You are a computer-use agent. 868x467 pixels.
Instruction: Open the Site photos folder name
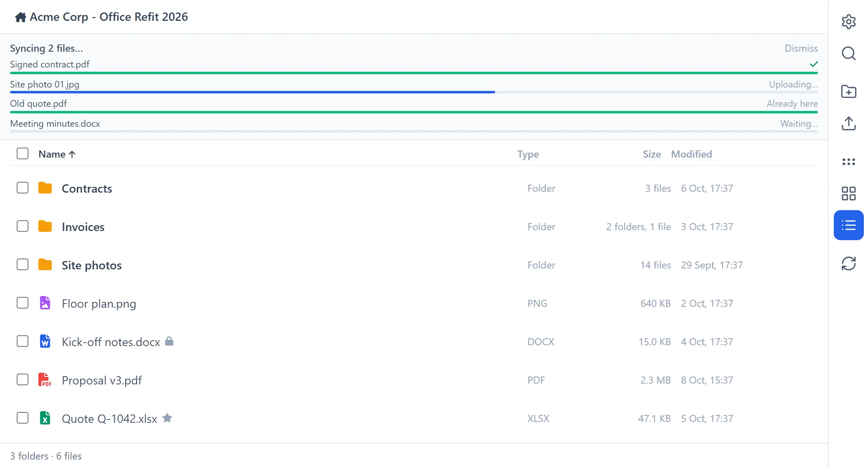[92, 265]
